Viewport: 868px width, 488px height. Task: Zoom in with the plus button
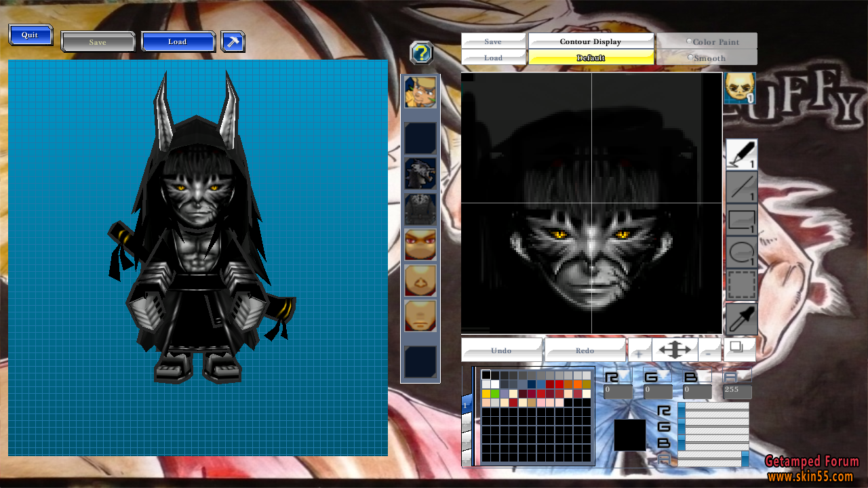click(639, 350)
